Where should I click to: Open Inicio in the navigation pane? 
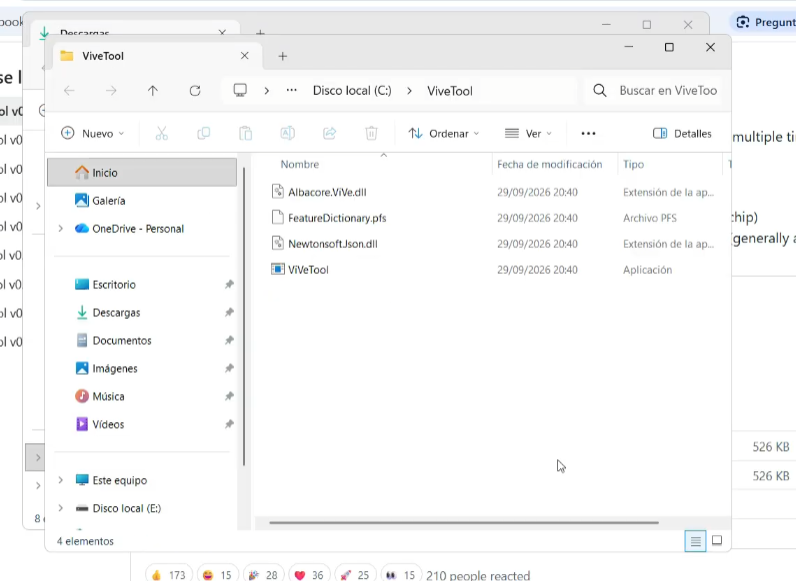[x=142, y=173]
